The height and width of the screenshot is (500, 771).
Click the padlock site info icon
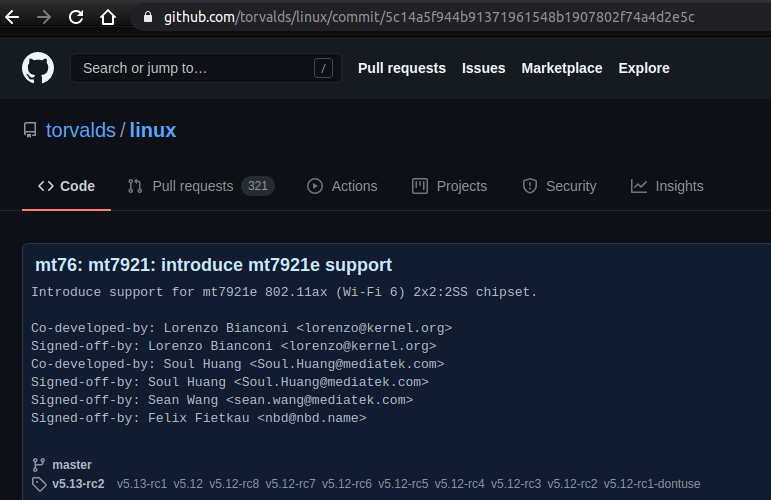click(x=148, y=17)
